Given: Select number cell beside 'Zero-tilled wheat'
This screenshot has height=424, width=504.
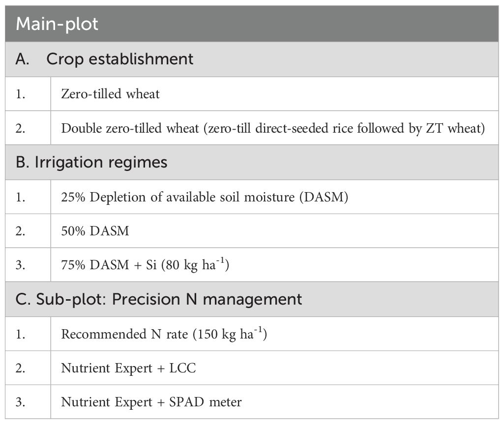Looking at the screenshot, I should coord(21,94).
